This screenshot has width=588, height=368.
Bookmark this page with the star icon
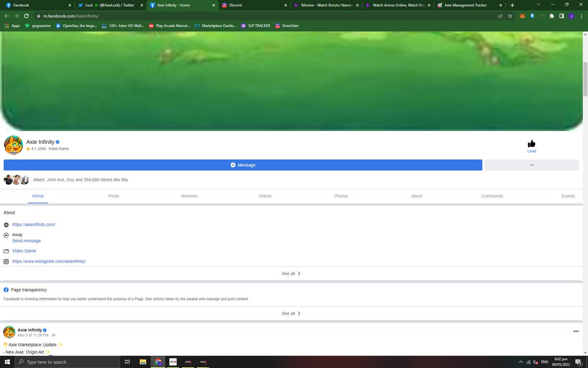[510, 16]
